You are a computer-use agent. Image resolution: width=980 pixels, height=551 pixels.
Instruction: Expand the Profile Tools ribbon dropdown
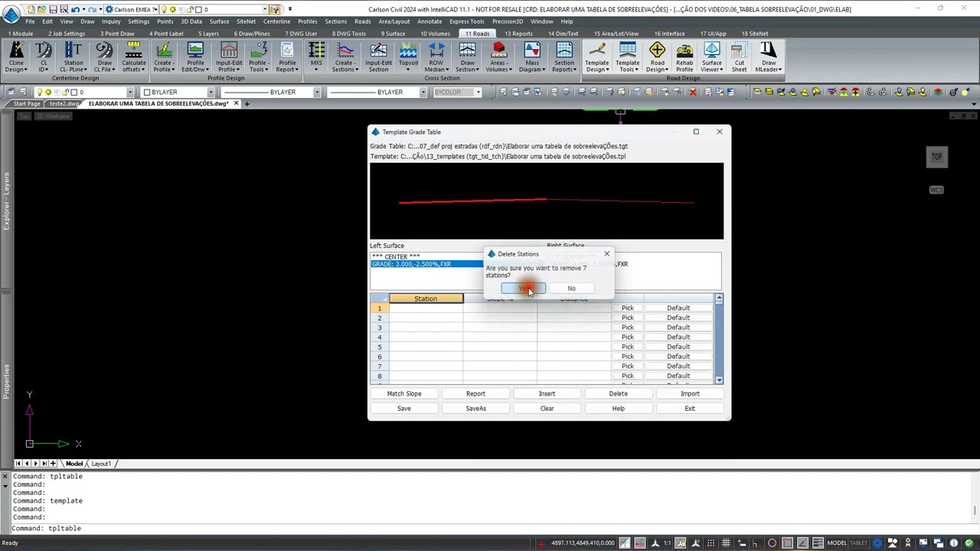pos(258,70)
